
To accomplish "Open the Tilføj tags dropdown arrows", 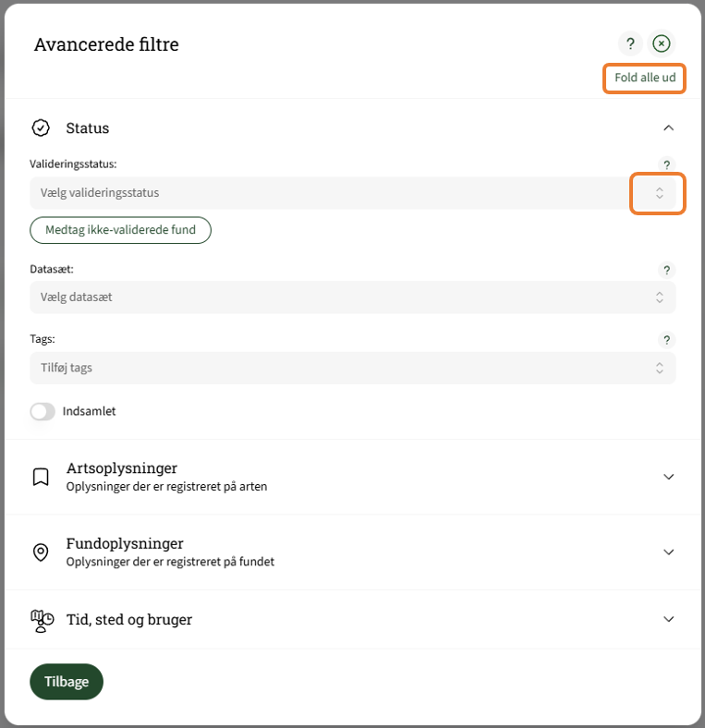I will [659, 368].
